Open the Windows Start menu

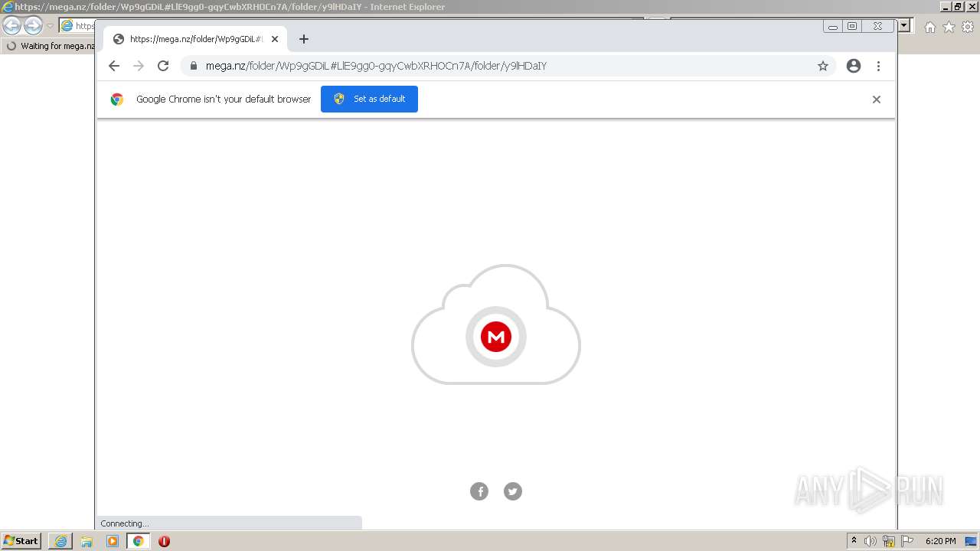[x=21, y=541]
